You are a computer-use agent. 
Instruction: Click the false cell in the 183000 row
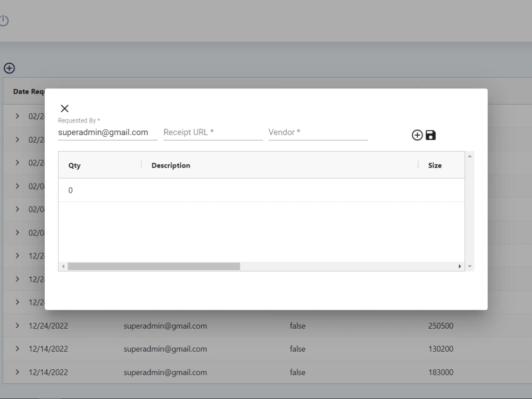point(297,372)
